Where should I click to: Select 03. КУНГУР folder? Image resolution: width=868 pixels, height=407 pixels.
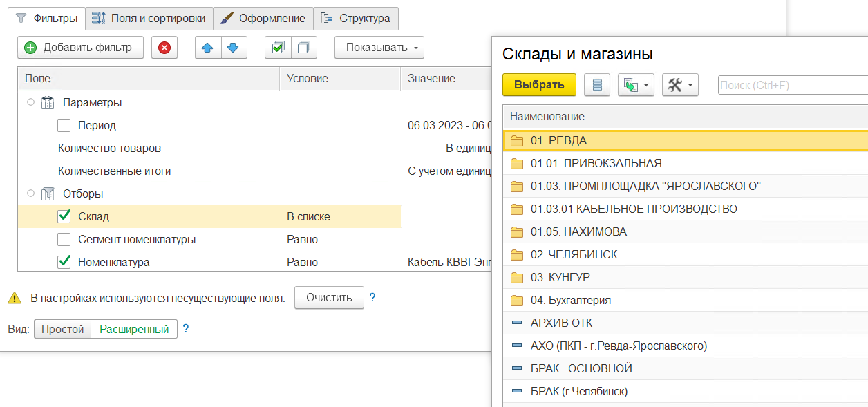coord(685,277)
